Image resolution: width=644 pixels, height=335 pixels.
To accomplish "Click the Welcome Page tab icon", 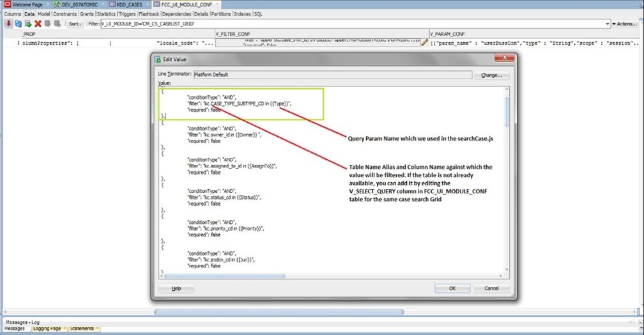I will click(x=7, y=4).
